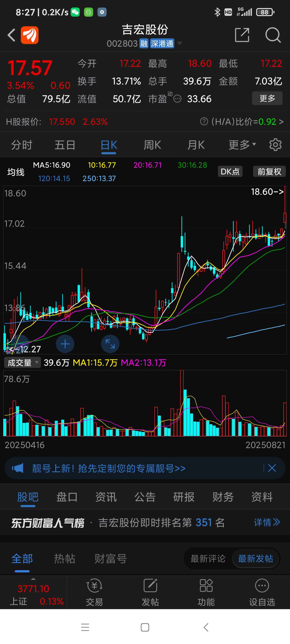Open H/A 比价 detail arrow

pyautogui.click(x=281, y=122)
